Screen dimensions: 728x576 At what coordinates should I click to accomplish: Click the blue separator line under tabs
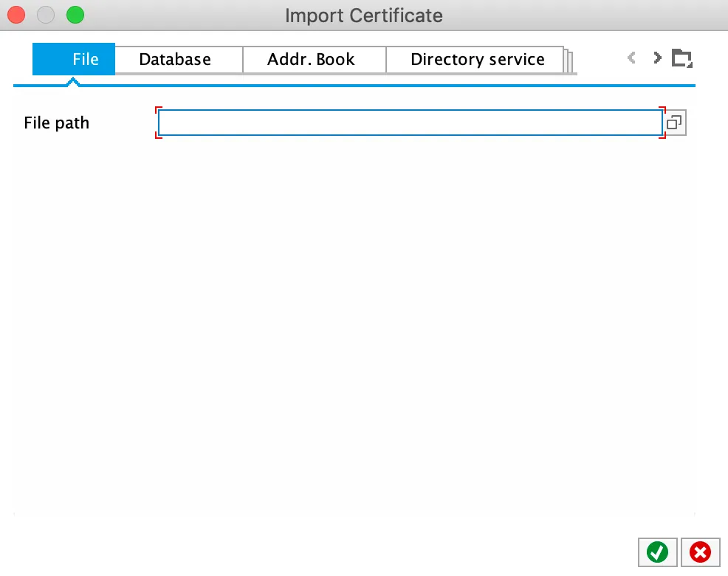pyautogui.click(x=369, y=86)
